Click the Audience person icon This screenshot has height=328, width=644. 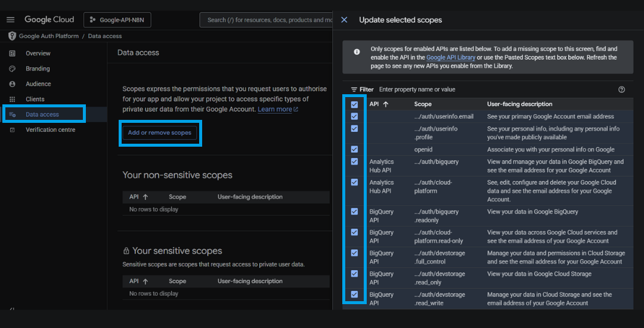point(13,83)
